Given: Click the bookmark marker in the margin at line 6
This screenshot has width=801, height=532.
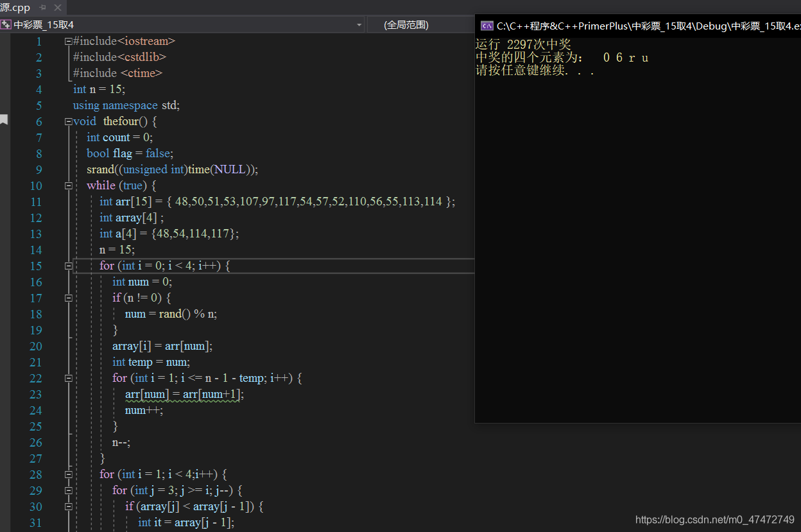Looking at the screenshot, I should point(4,119).
